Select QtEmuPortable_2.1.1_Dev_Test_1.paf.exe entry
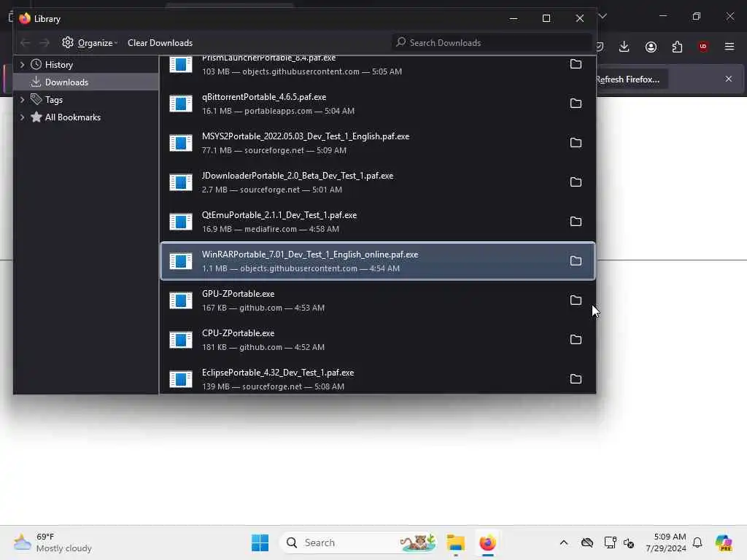Viewport: 747px width, 560px height. coord(378,222)
